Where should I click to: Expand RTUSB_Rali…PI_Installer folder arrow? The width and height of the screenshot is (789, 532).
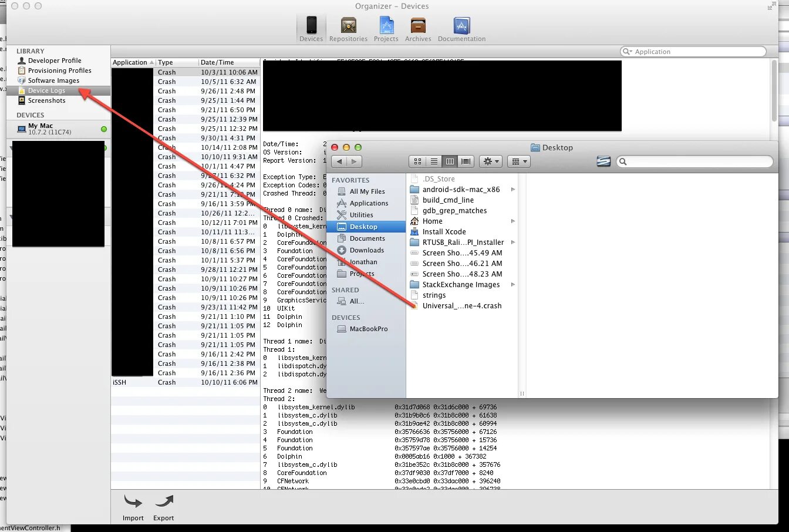coord(513,243)
